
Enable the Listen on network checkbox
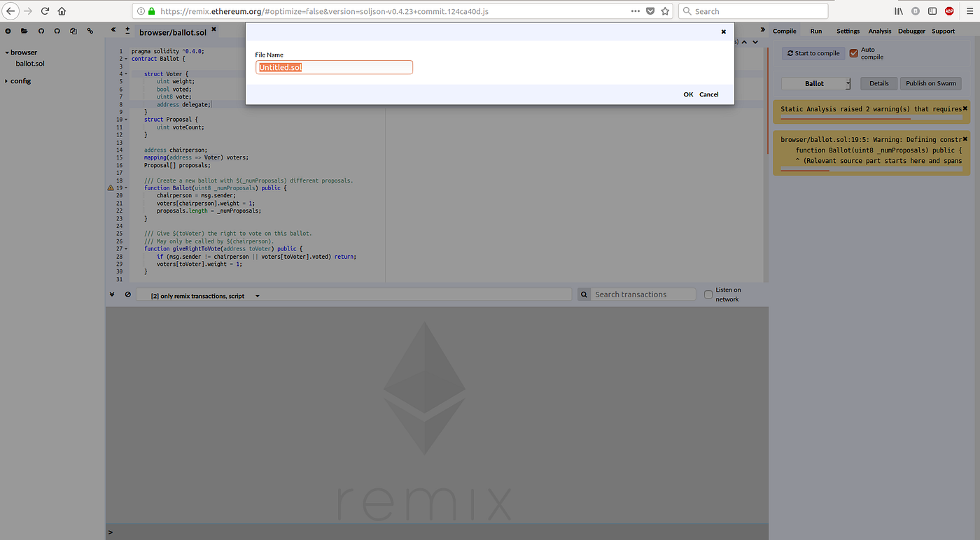708,294
